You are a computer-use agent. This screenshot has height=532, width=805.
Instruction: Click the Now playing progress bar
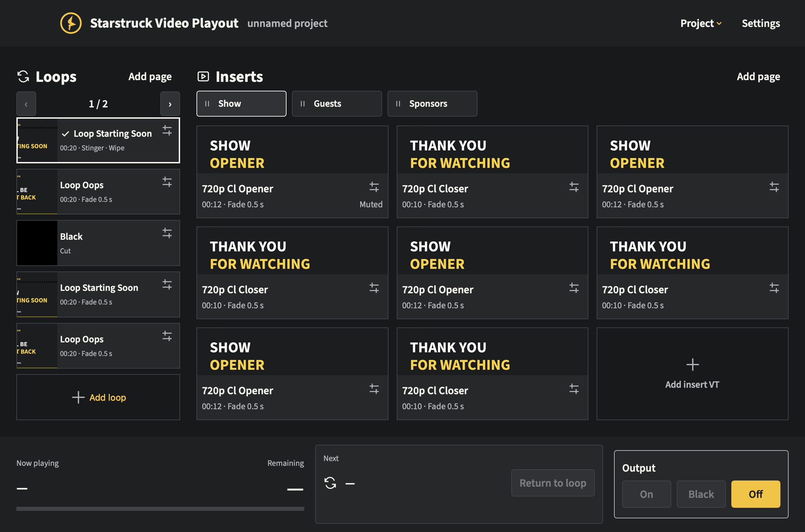160,508
